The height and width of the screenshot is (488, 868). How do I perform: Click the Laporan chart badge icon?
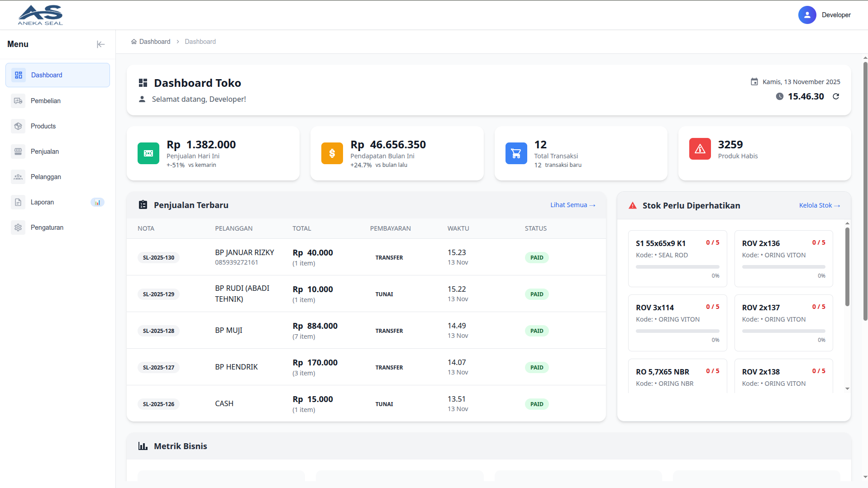point(97,202)
